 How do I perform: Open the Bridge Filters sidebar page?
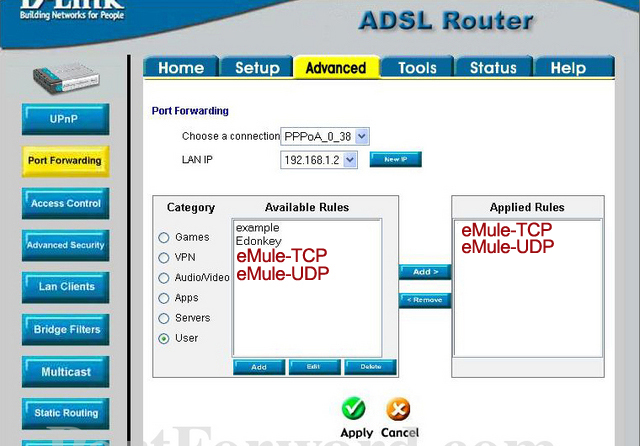[65, 329]
